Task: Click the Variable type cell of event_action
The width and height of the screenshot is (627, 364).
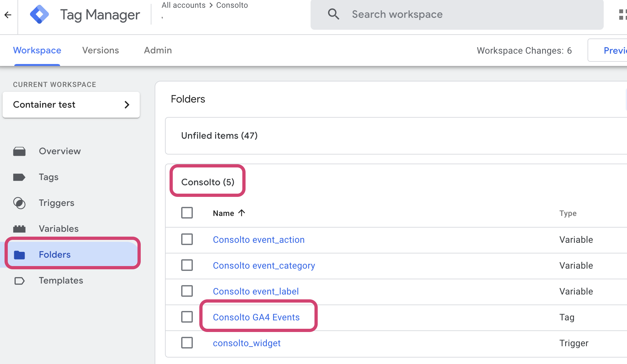Action: coord(576,240)
